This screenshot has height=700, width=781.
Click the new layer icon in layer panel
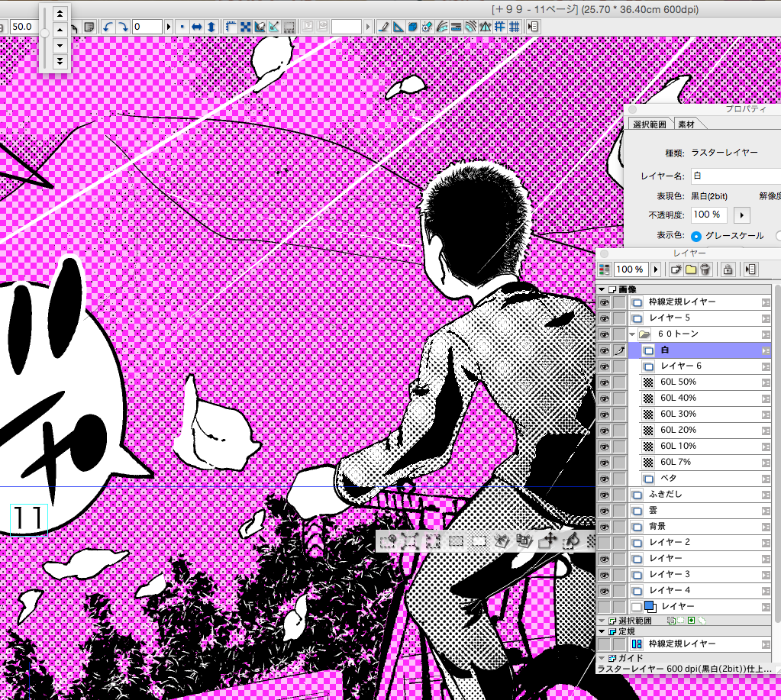pos(676,269)
